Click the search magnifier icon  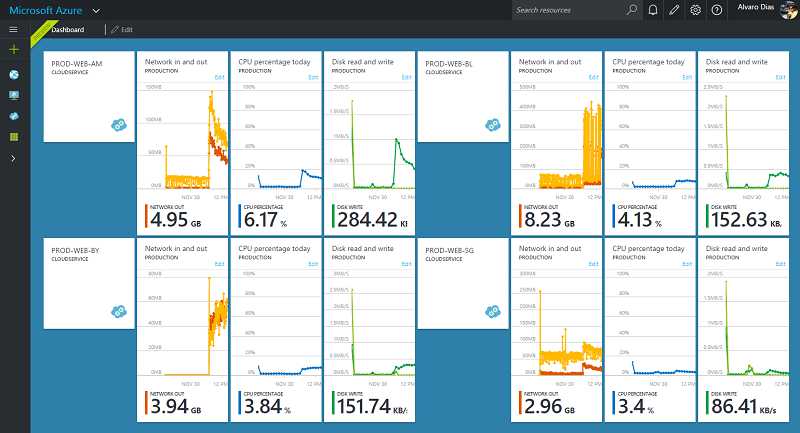click(632, 10)
